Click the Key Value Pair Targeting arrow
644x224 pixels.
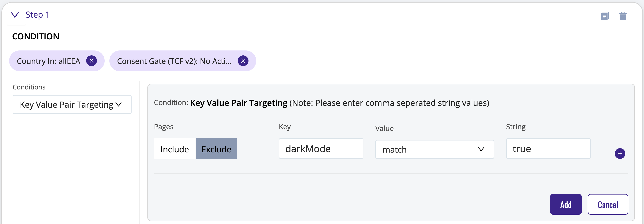(119, 104)
